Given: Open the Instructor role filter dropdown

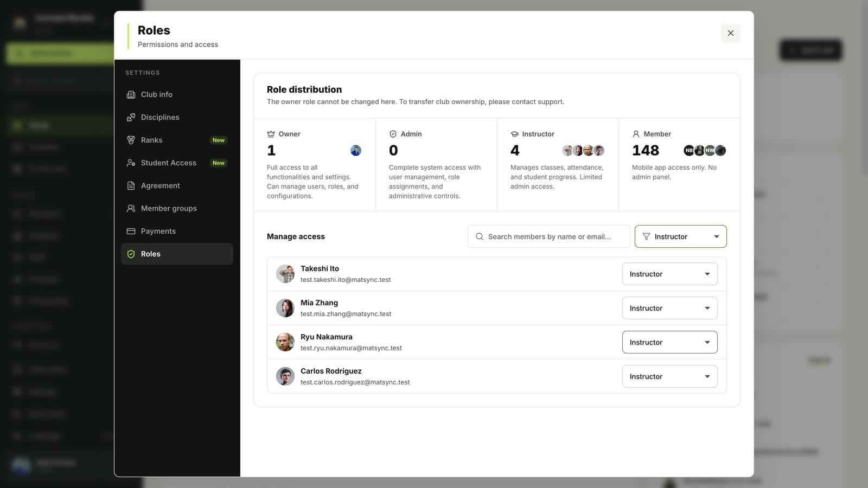Looking at the screenshot, I should pyautogui.click(x=680, y=236).
